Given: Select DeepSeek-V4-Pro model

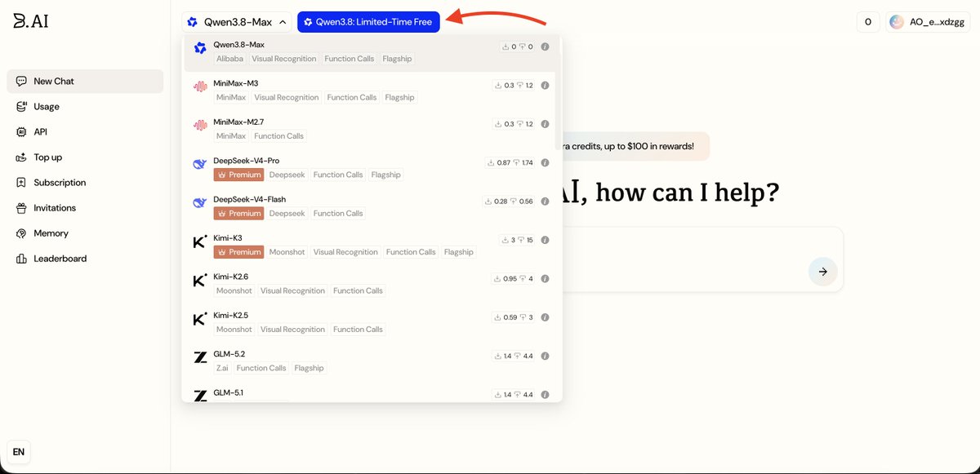Looking at the screenshot, I should point(369,168).
